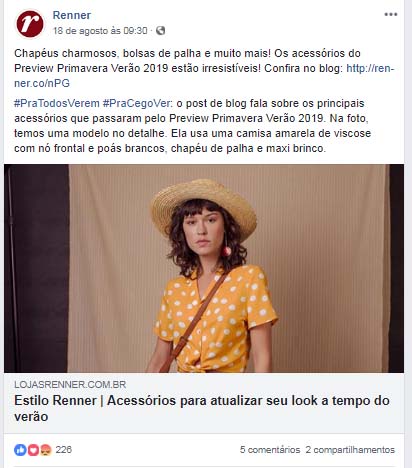Show the 5 comentários
The width and height of the screenshot is (412, 468).
point(270,450)
